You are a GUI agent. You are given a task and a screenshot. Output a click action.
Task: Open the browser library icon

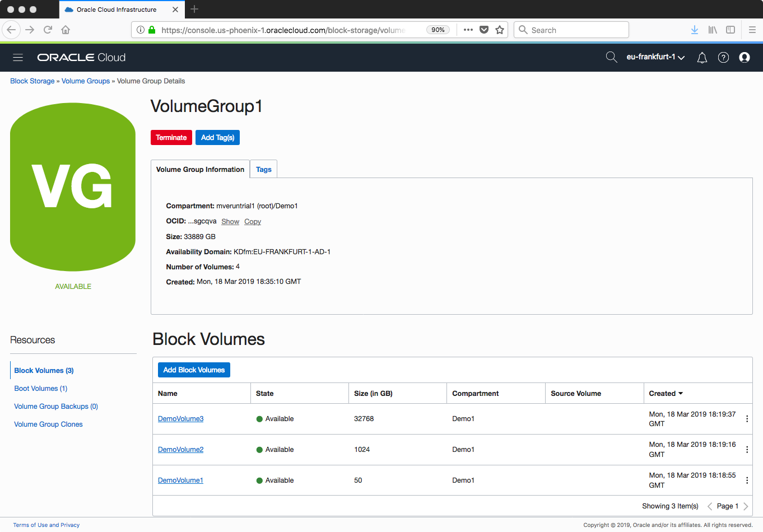click(x=713, y=30)
